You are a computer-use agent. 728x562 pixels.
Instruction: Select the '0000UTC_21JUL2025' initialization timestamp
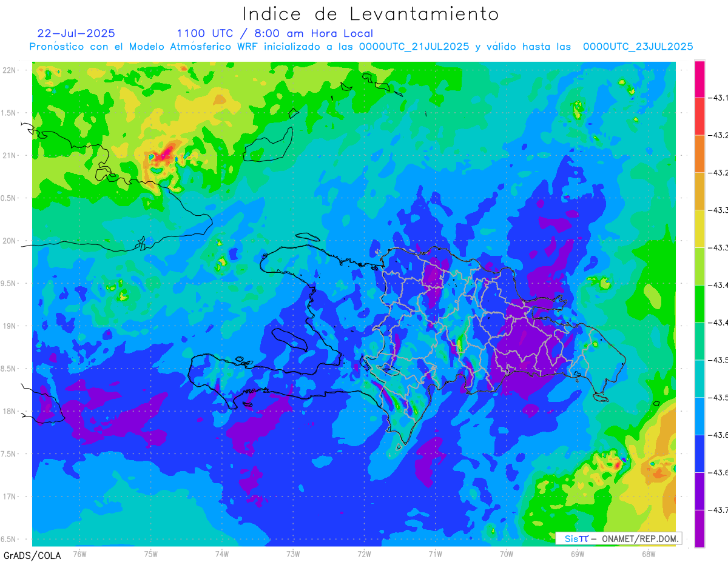pyautogui.click(x=414, y=47)
